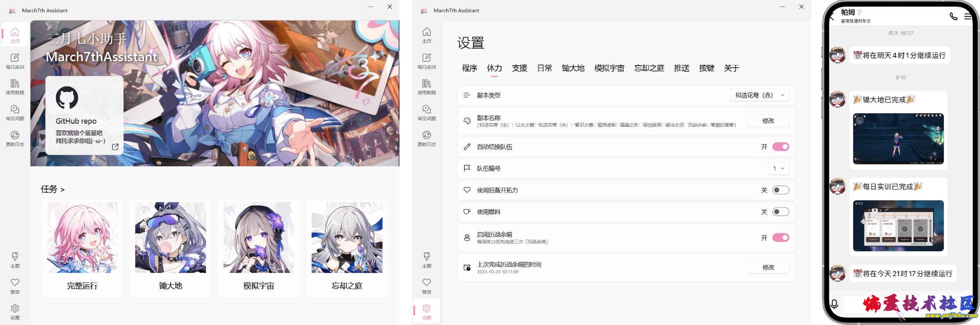Click the 启用历战余响 robot icon
This screenshot has width=980, height=325.
pyautogui.click(x=467, y=237)
